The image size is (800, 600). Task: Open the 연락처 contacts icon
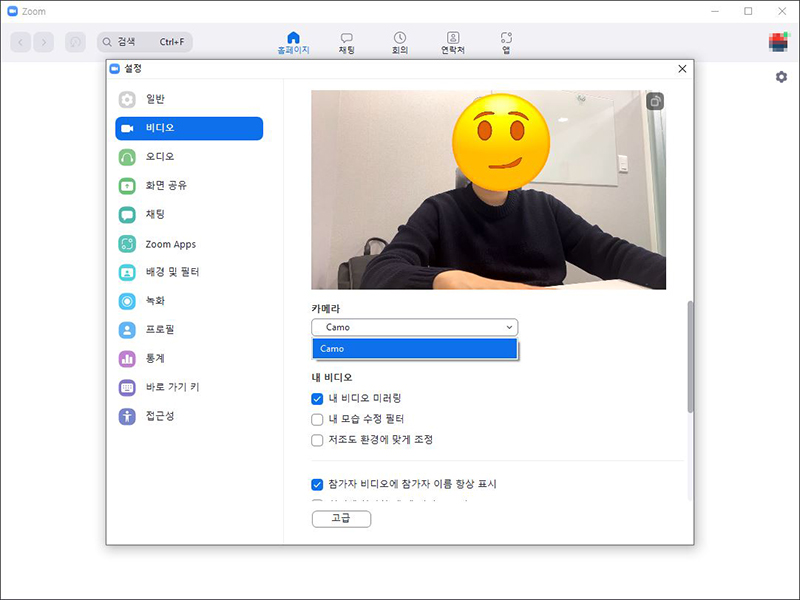453,38
